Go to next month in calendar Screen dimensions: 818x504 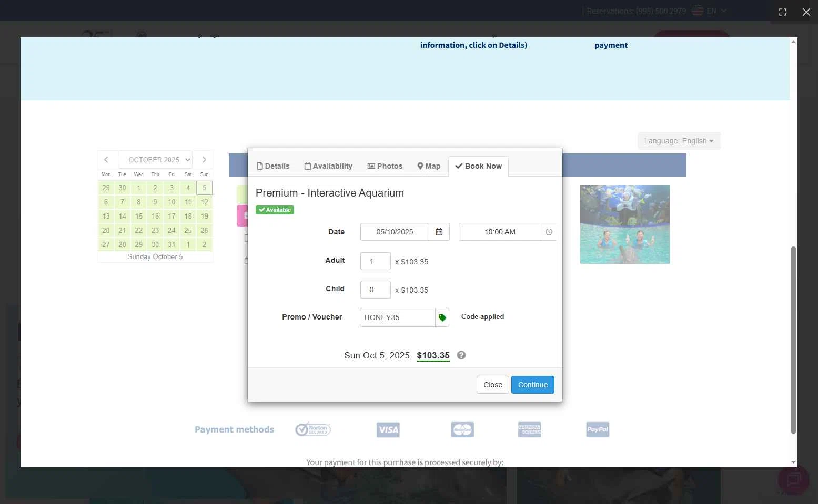click(204, 160)
